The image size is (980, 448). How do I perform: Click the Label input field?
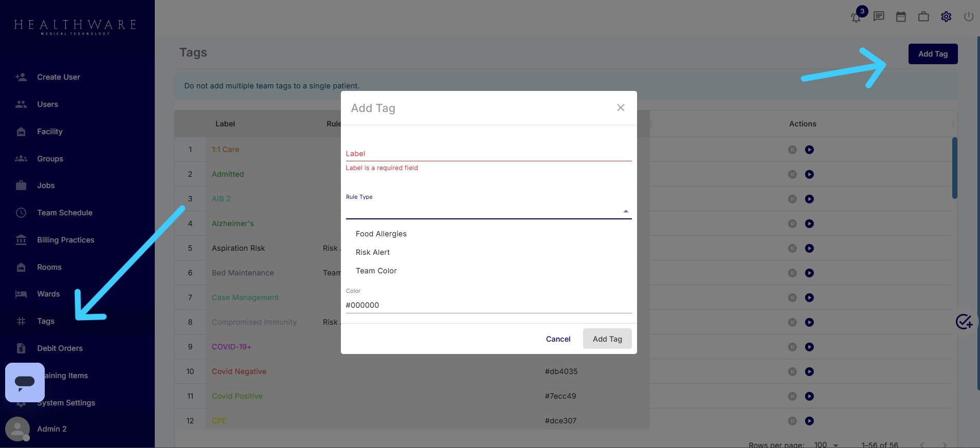tap(488, 154)
